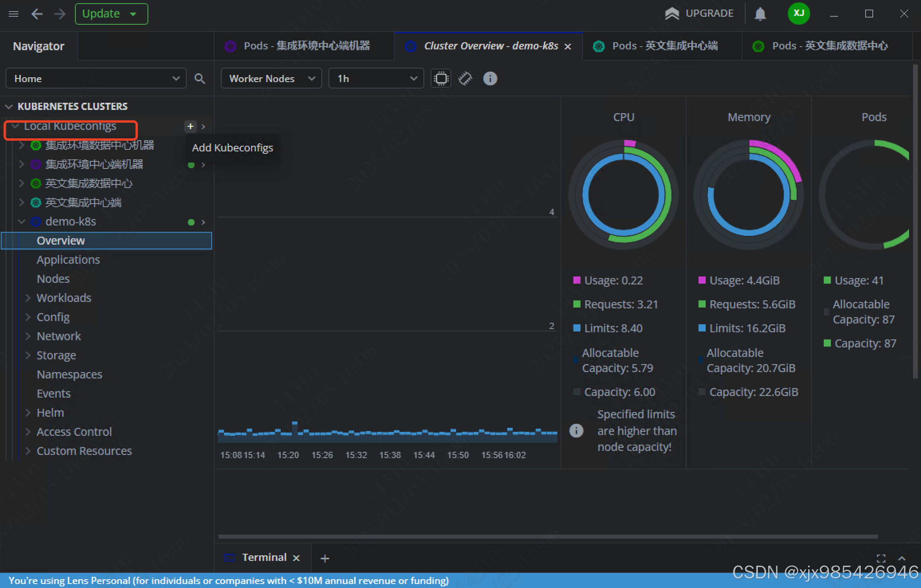921x588 pixels.
Task: Click the info icon beside the 1h dropdown
Action: 490,78
